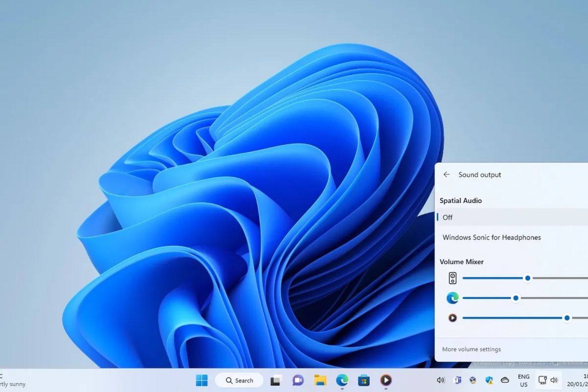Click the Search button on the taskbar
The width and height of the screenshot is (588, 392).
point(239,380)
